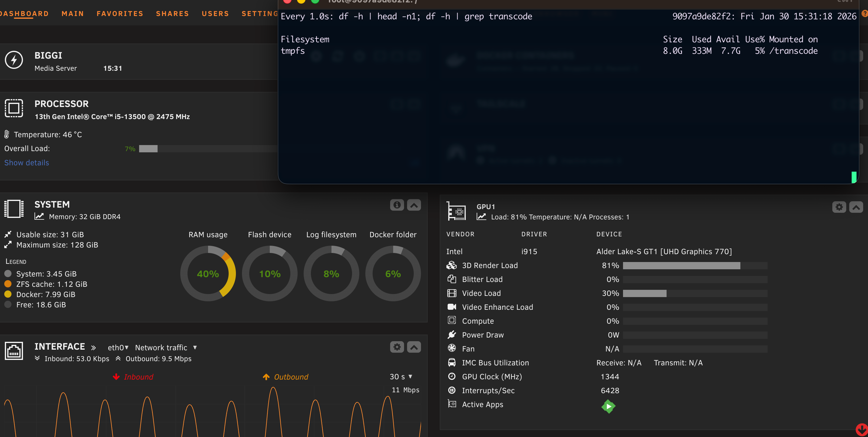Collapse the Interface panel

(414, 347)
